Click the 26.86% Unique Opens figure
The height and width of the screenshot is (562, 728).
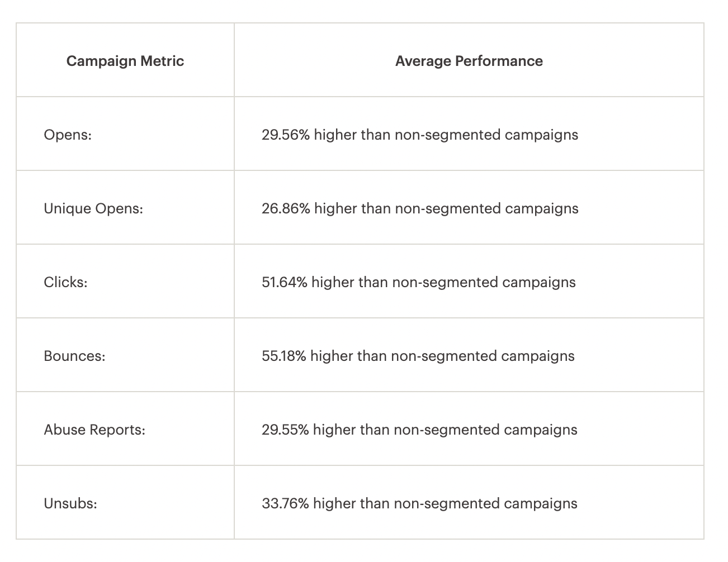pyautogui.click(x=285, y=208)
